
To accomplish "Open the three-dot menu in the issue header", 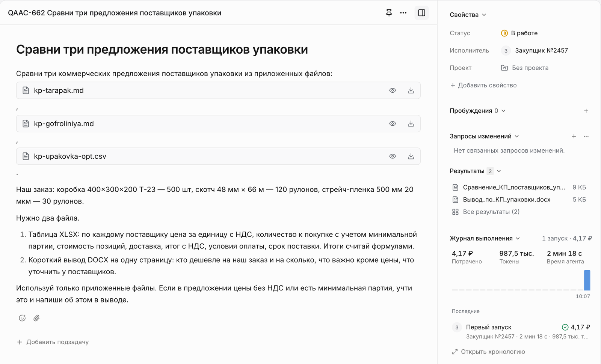I will point(403,13).
